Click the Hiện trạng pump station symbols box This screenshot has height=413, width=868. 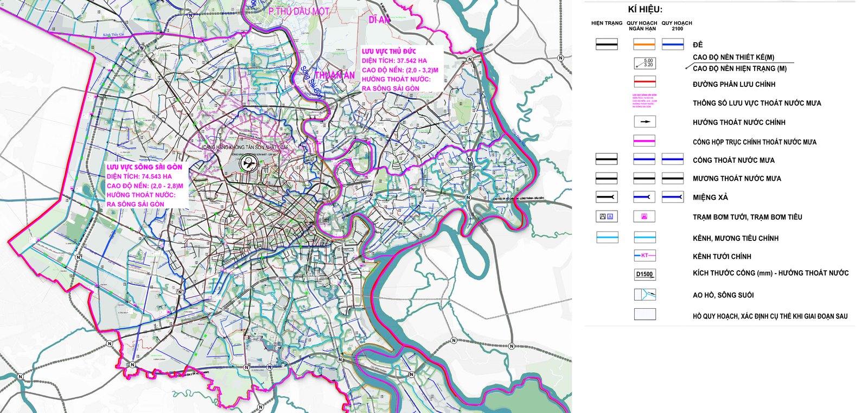(x=607, y=217)
